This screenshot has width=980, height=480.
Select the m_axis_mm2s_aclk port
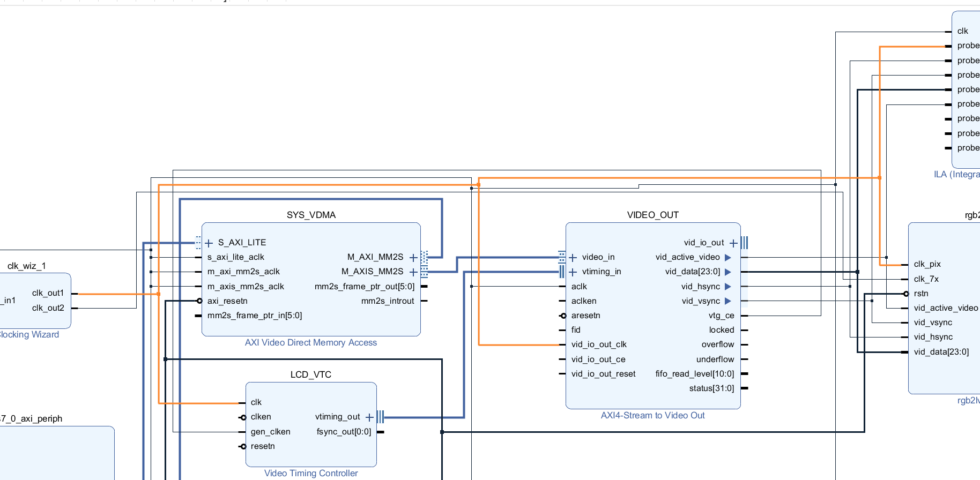[246, 287]
